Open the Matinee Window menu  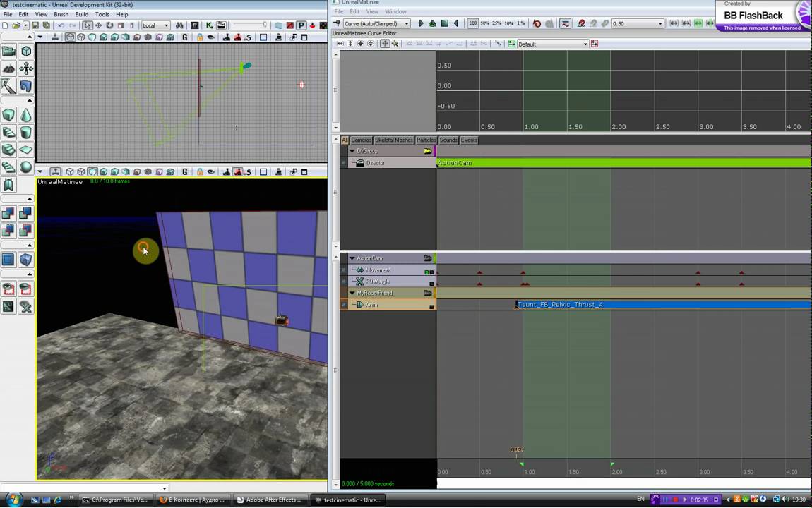point(395,11)
